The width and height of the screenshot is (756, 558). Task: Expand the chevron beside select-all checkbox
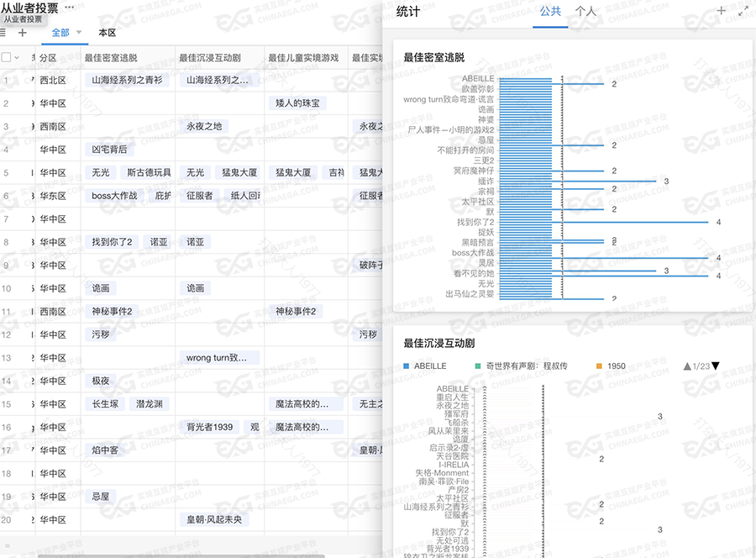(17, 58)
